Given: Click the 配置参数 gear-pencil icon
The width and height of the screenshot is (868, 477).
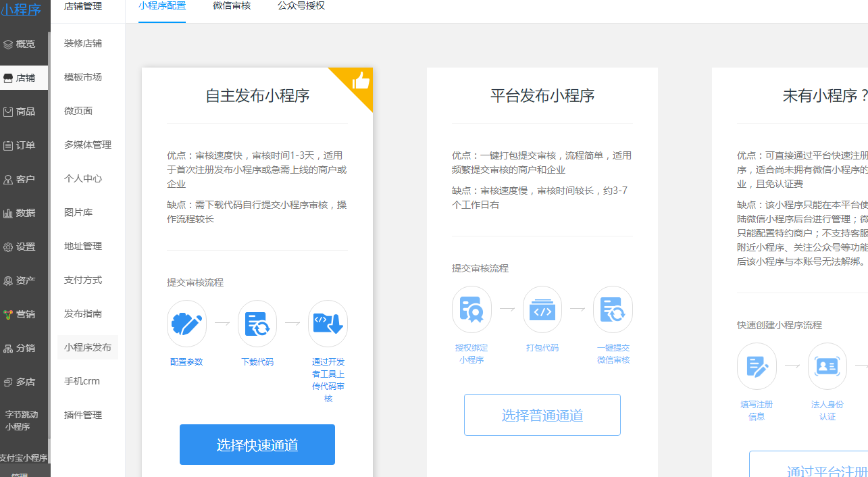Looking at the screenshot, I should [x=186, y=324].
